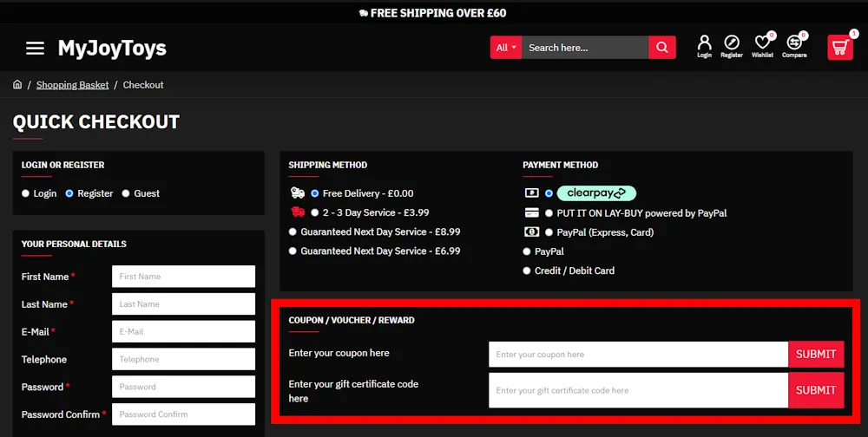868x437 pixels.
Task: Click the clearpay logo badge
Action: [596, 193]
